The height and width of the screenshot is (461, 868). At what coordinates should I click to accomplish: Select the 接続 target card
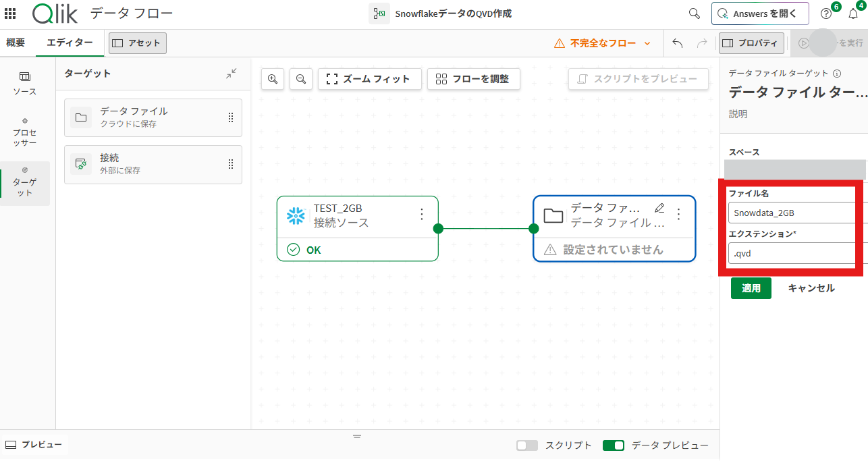[153, 164]
